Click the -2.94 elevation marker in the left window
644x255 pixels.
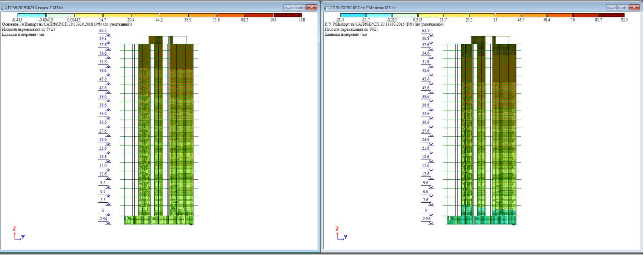(x=103, y=219)
